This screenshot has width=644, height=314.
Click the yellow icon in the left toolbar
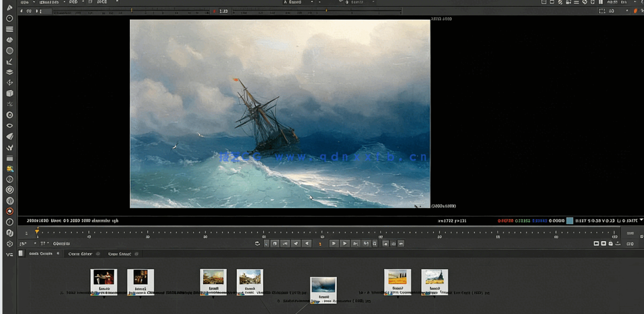(10, 168)
